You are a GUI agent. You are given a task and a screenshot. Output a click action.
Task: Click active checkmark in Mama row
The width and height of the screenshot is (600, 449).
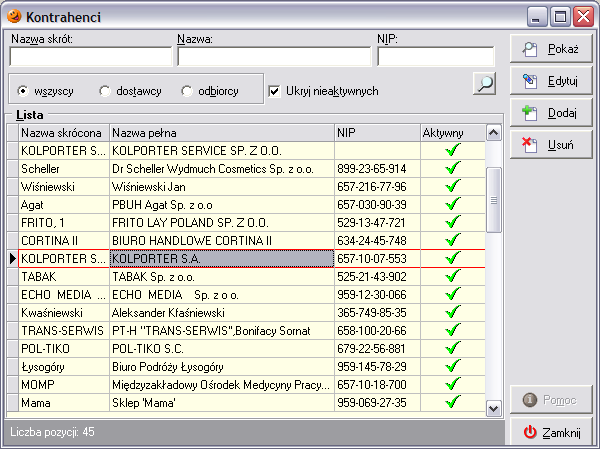pos(453,402)
